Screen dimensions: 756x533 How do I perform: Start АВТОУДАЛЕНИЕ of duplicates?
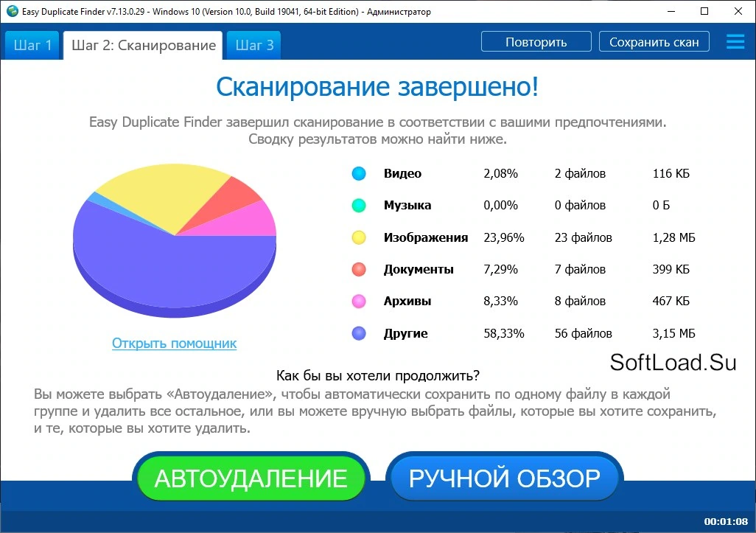(x=251, y=478)
